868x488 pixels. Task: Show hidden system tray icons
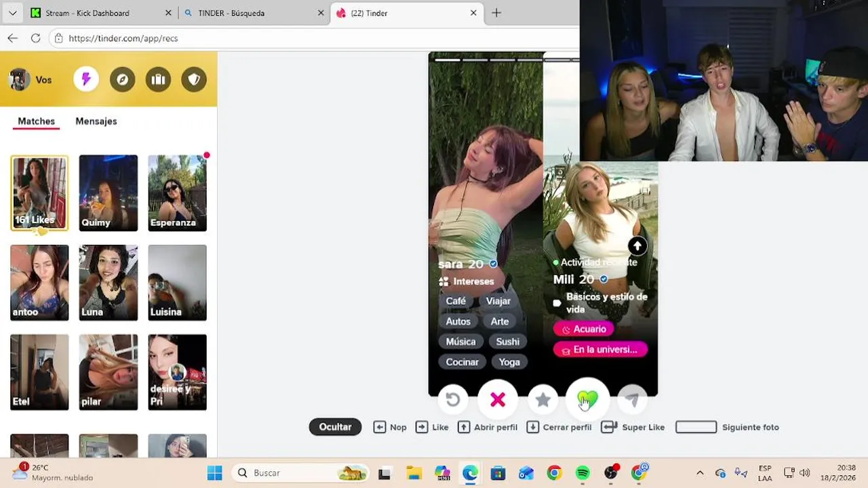(700, 473)
